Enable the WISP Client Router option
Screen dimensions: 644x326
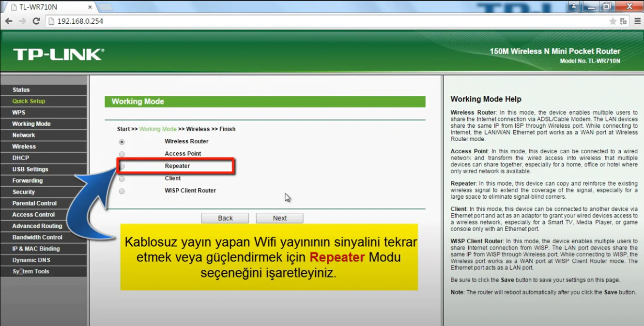click(x=122, y=191)
